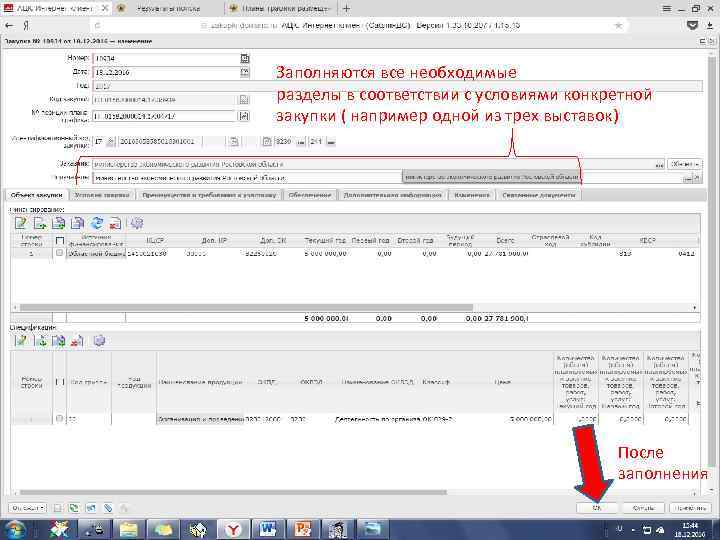Switch to the План график browser tab

point(280,9)
